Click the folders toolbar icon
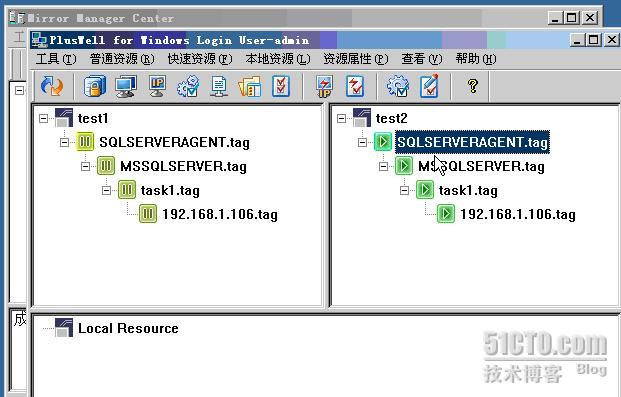The width and height of the screenshot is (621, 397). [250, 86]
